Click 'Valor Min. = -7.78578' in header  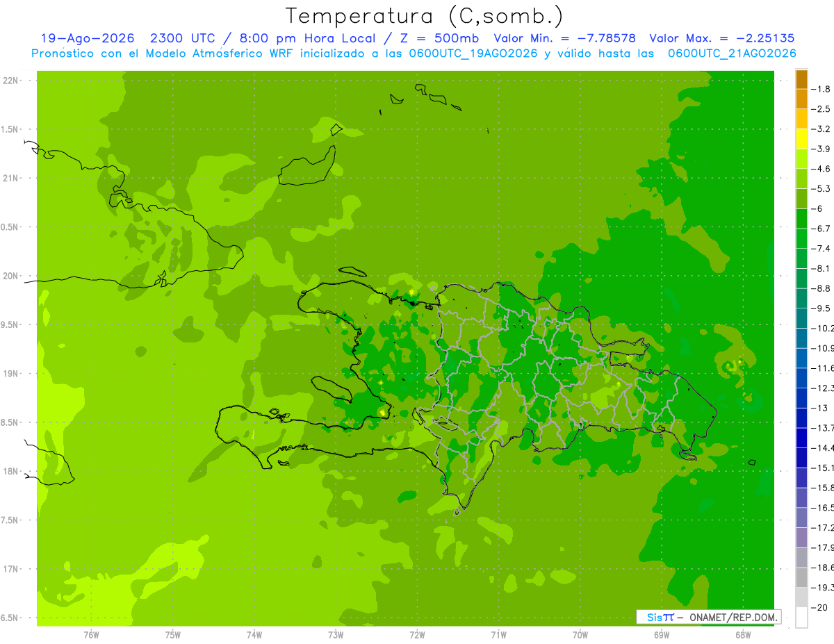(x=564, y=38)
